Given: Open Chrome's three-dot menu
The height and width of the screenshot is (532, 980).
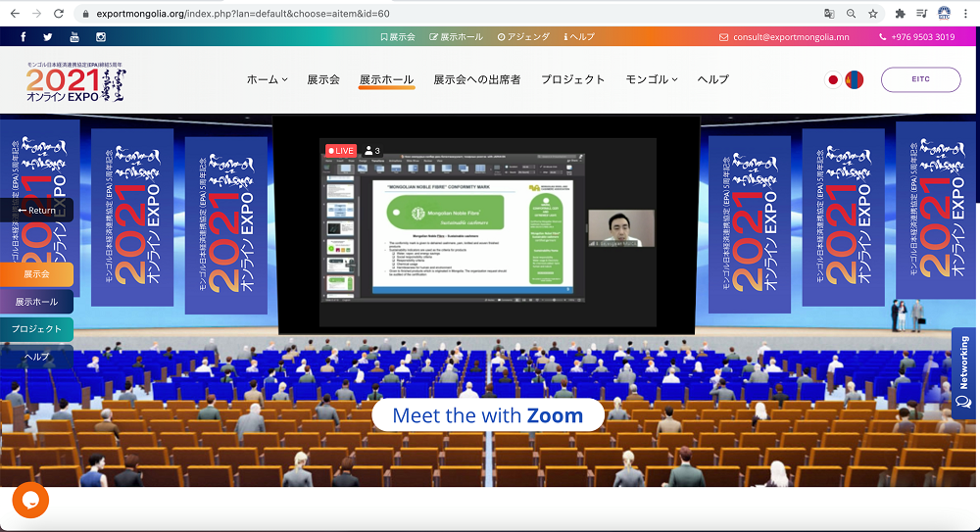Looking at the screenshot, I should (x=966, y=14).
